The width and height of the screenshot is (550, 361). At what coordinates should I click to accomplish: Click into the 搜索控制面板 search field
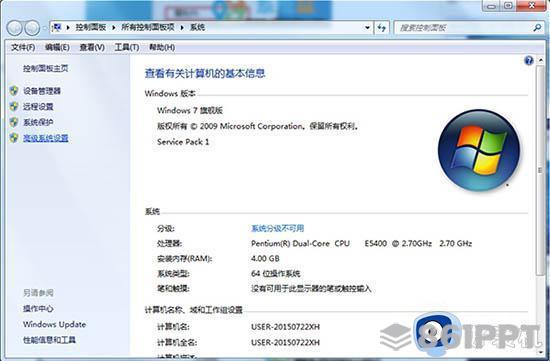click(x=463, y=28)
